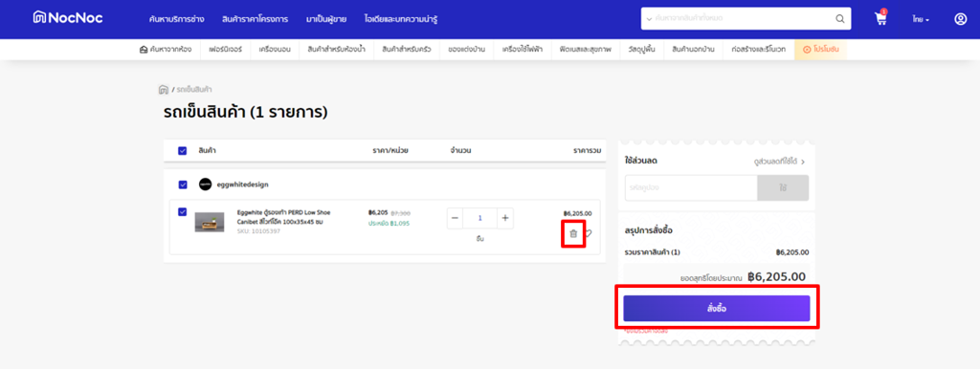Click the eggwhitedesign shop name
Screen dimensions: 980x369
point(242,184)
